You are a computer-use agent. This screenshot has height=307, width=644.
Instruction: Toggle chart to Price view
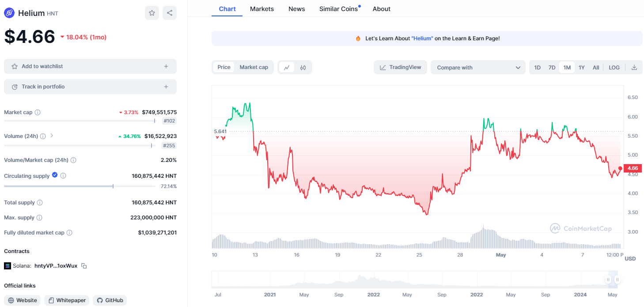coord(224,67)
